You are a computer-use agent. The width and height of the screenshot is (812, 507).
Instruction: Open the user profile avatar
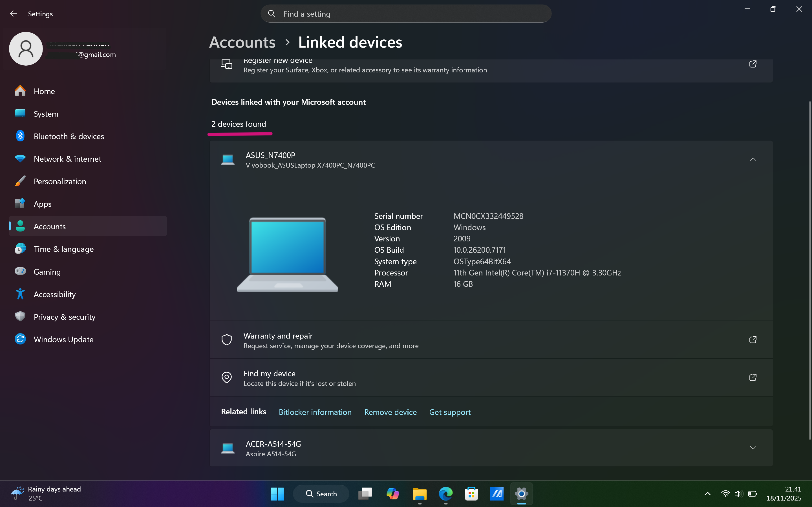pyautogui.click(x=26, y=48)
